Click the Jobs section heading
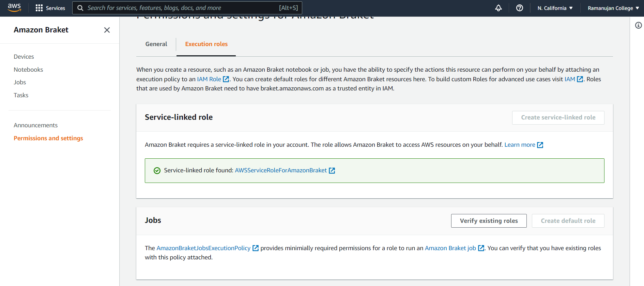Screen dimensions: 644x286 coord(153,220)
